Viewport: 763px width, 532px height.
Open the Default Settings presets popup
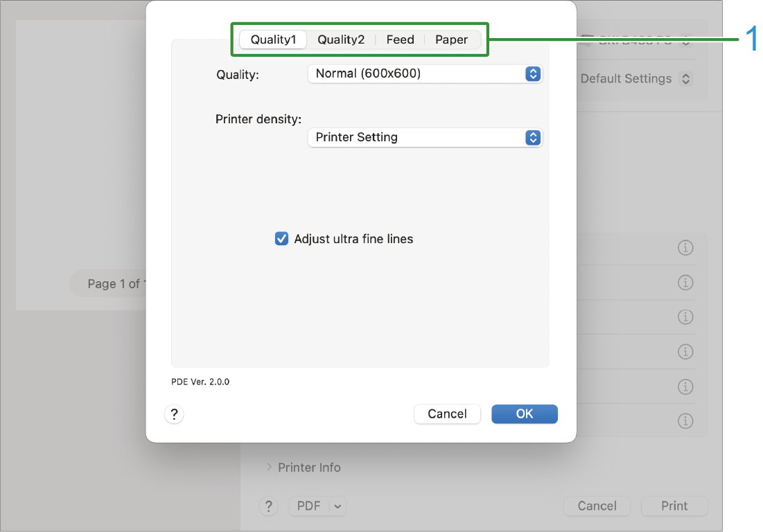[x=636, y=79]
